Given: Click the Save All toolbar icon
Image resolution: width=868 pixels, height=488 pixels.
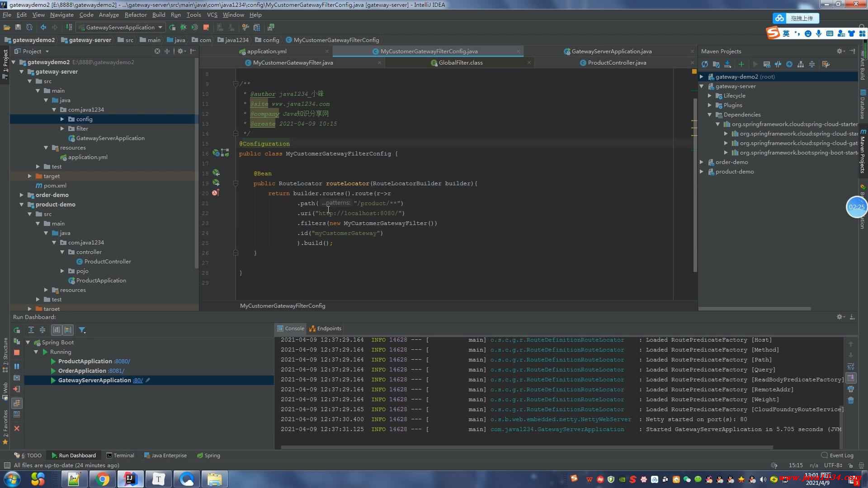Looking at the screenshot, I should [18, 28].
